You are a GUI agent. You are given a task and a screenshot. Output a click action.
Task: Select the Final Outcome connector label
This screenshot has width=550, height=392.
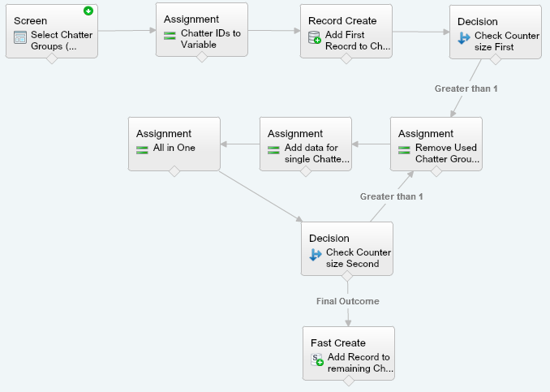pos(348,301)
